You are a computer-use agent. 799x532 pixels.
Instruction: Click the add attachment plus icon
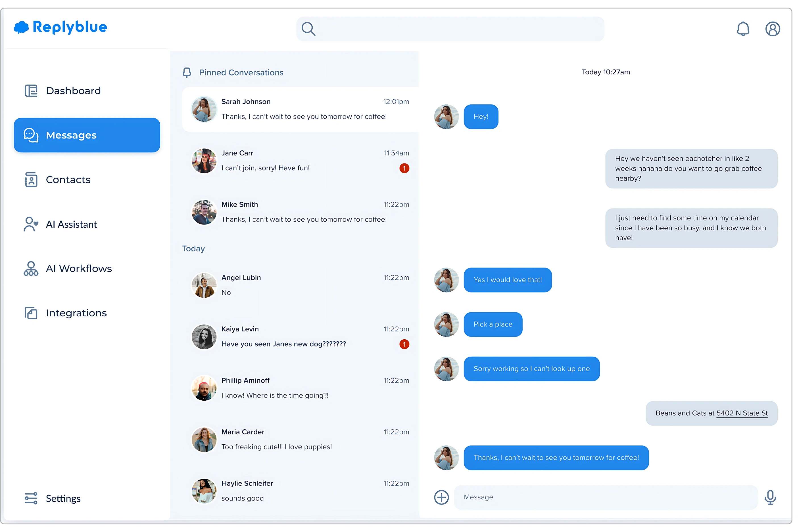pyautogui.click(x=441, y=497)
